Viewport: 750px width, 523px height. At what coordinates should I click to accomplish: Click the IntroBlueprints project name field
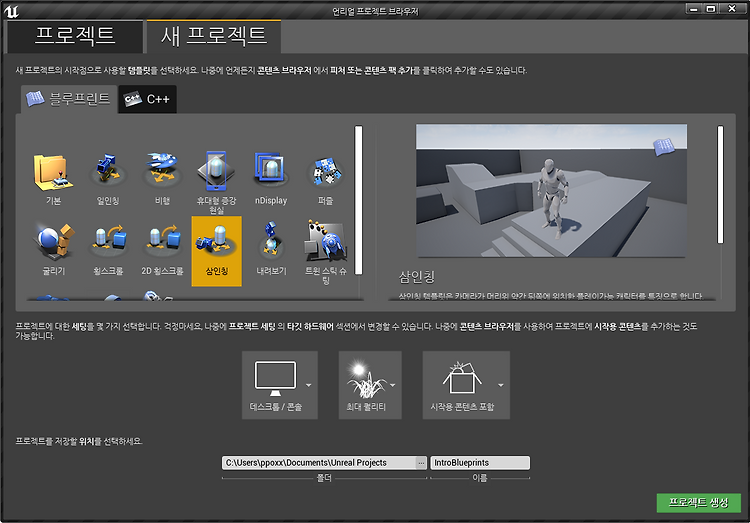(480, 463)
